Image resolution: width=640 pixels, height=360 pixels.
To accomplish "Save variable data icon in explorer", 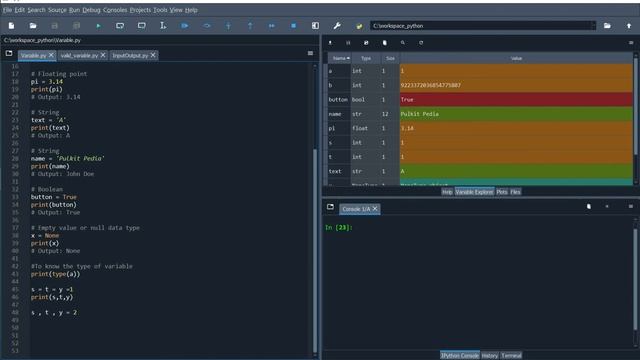I will (x=348, y=42).
